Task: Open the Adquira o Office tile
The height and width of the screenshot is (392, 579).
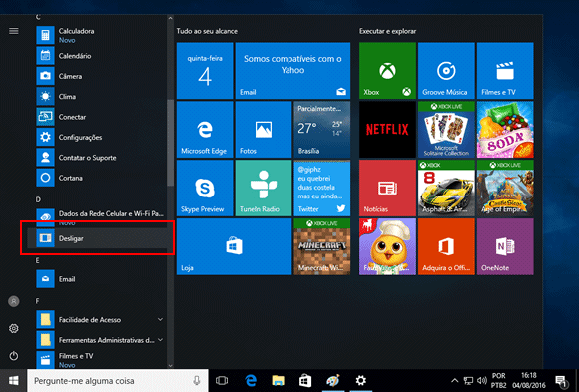Action: (446, 246)
